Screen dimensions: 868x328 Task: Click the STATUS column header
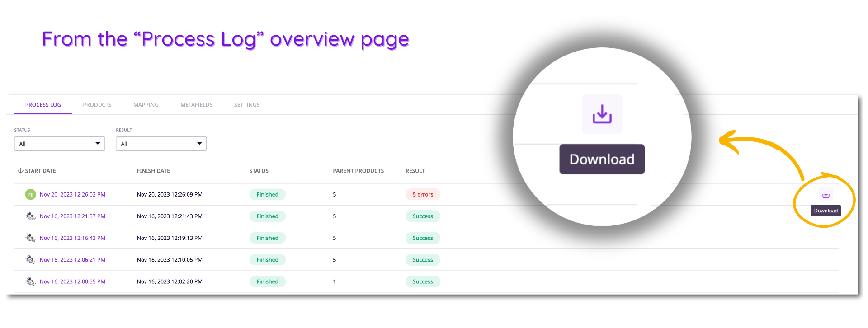click(259, 171)
